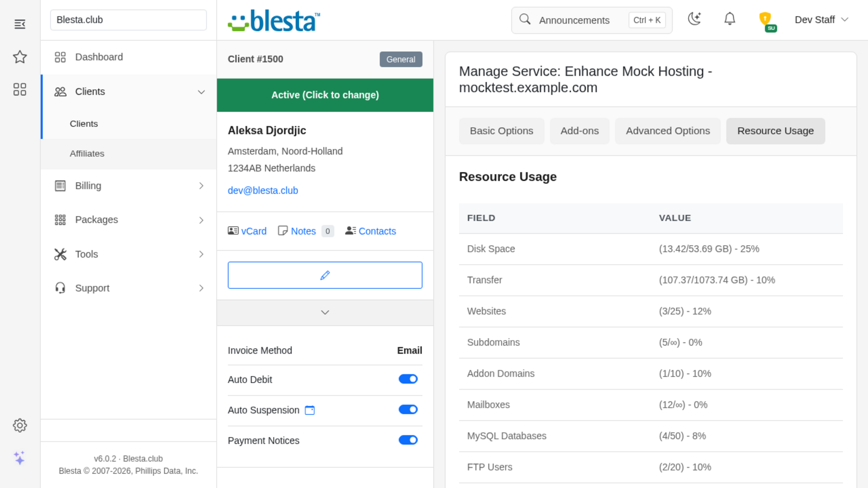The width and height of the screenshot is (868, 488).
Task: Click the Notes sticky-note icon
Action: click(283, 231)
